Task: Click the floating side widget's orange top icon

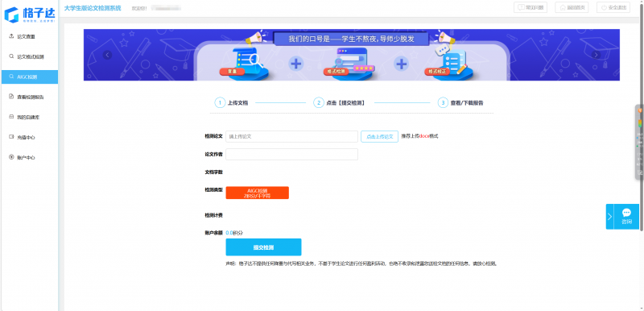Action: pyautogui.click(x=640, y=110)
